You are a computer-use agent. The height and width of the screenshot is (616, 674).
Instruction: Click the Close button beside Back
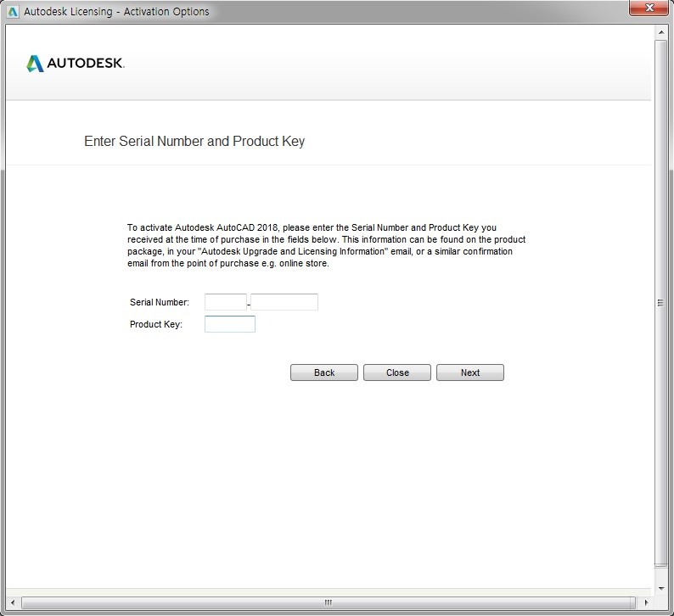tap(396, 372)
